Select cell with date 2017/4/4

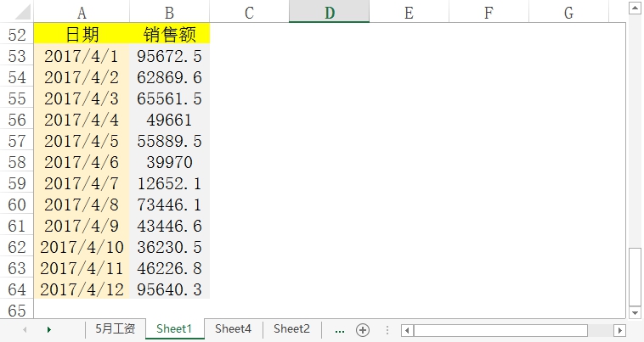click(82, 120)
